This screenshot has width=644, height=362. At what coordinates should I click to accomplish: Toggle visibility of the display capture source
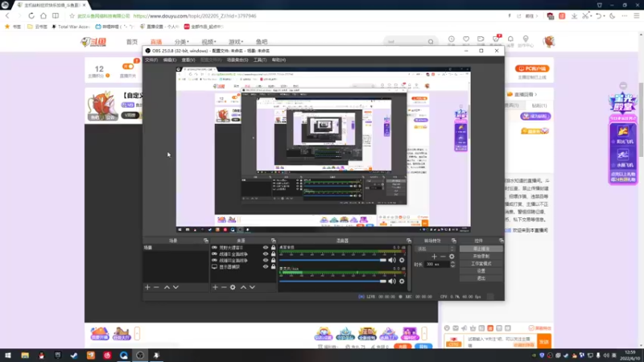click(x=266, y=267)
